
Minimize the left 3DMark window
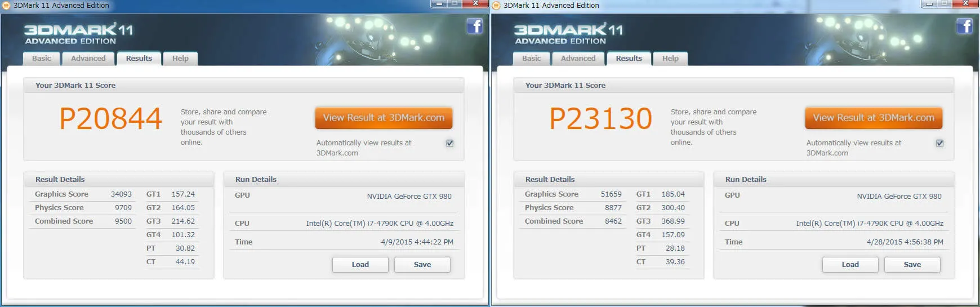pos(439,4)
